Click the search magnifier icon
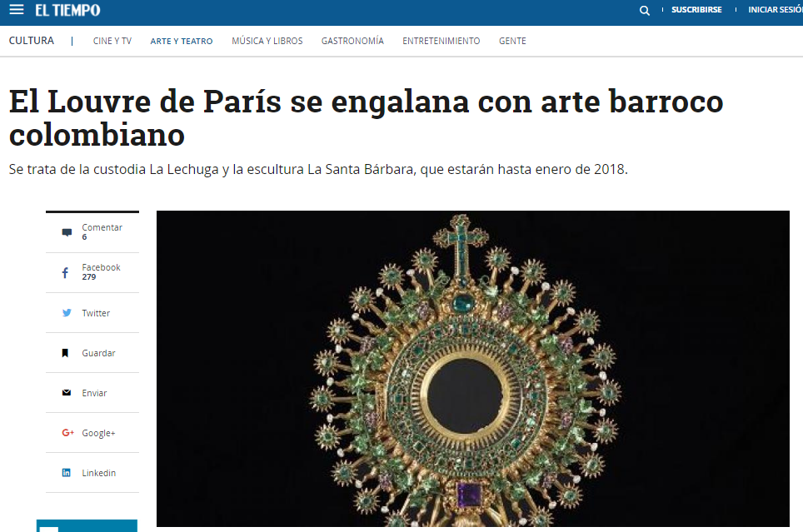This screenshot has width=803, height=532. coord(644,10)
